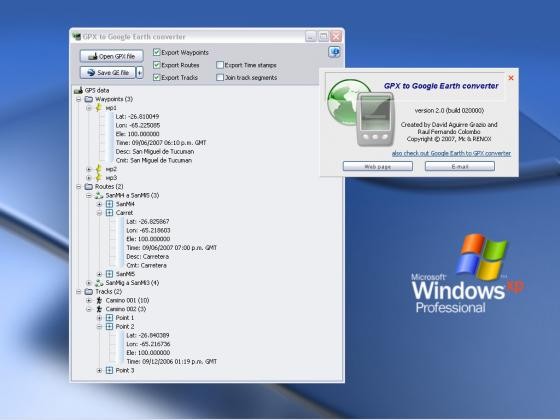This screenshot has height=420, width=560.
Task: Click the Point 1 track point icon
Action: click(x=110, y=318)
